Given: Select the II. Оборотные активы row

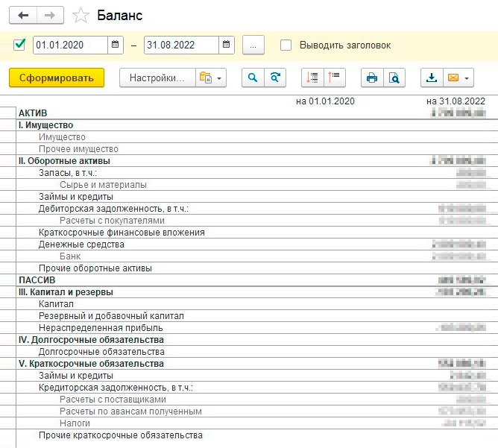Looking at the screenshot, I should click(x=256, y=161).
